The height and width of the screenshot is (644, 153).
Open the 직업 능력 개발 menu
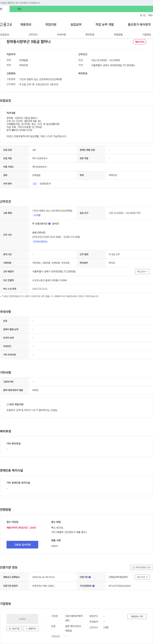point(105,25)
